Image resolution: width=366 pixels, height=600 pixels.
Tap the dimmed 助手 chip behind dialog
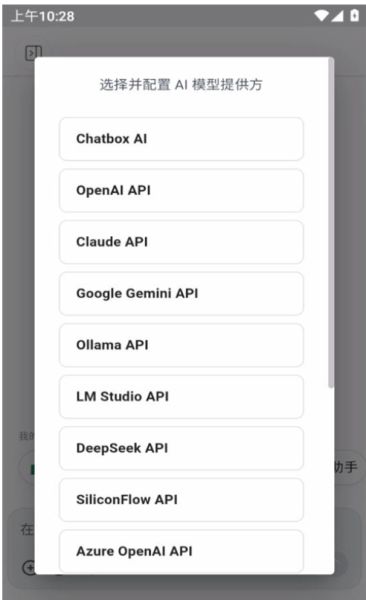[x=346, y=467]
